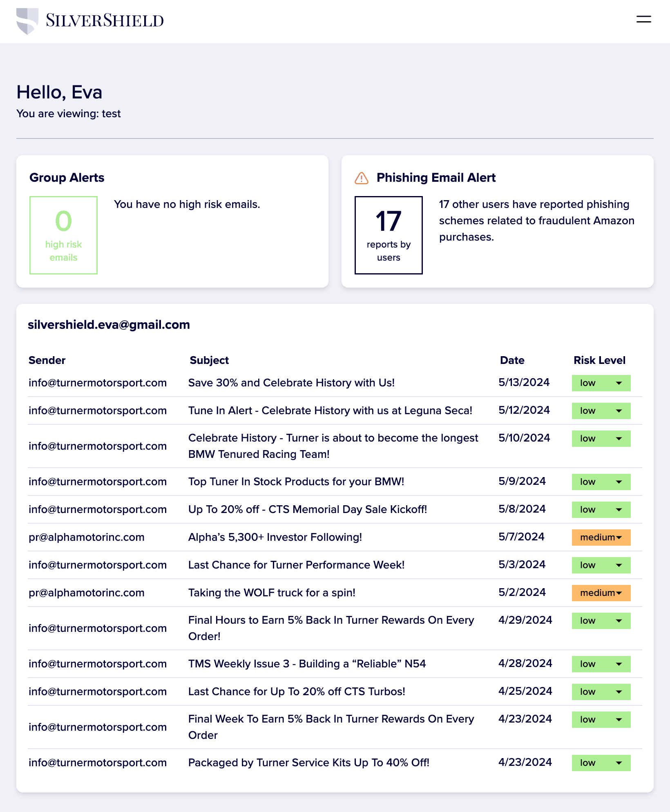
Task: Click the Subject column header
Action: 209,360
